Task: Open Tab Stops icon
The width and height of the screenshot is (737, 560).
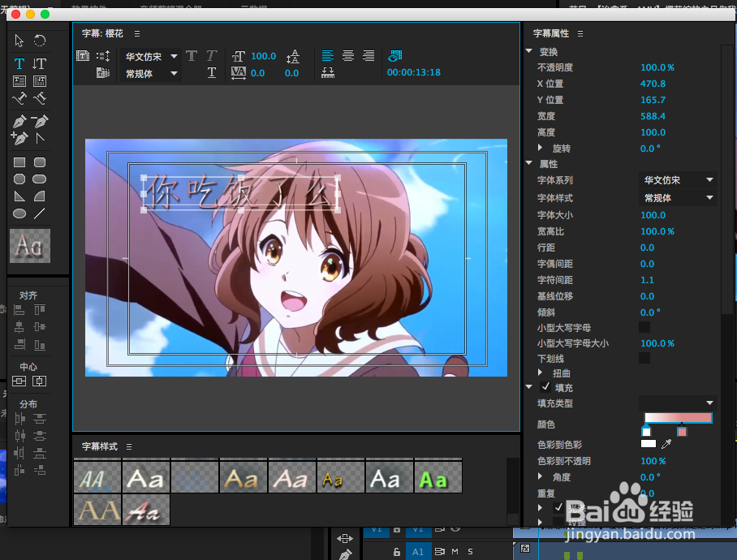Action: [328, 72]
